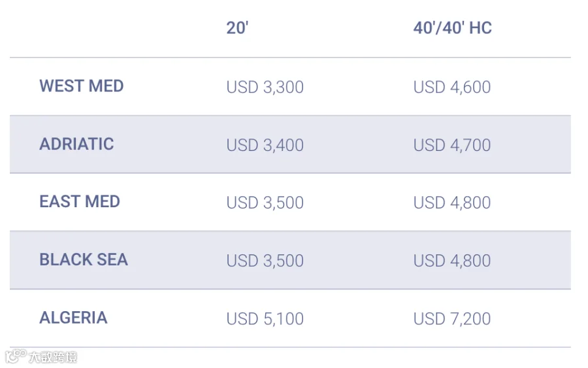Click the EAST MED USD 3,500 rate
The width and height of the screenshot is (588, 368).
pos(265,203)
